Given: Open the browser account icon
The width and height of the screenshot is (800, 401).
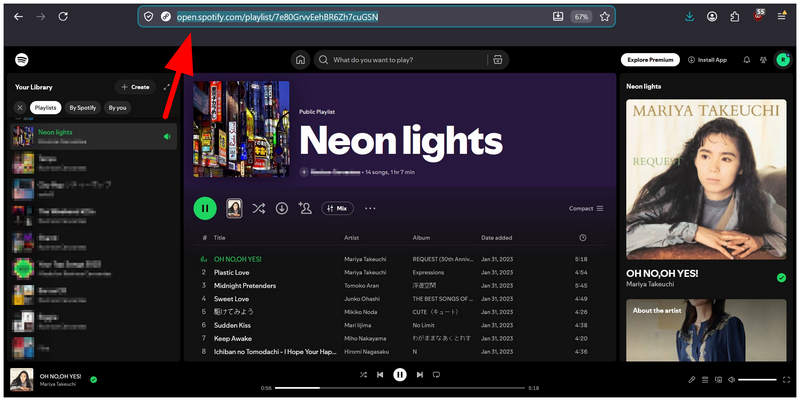Looking at the screenshot, I should [x=712, y=17].
